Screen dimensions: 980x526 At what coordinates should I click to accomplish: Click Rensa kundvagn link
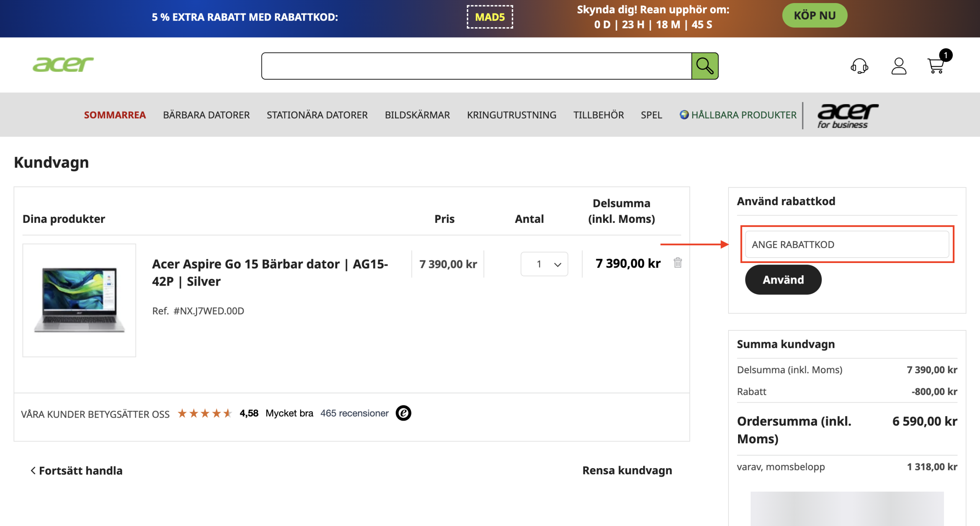click(x=627, y=470)
